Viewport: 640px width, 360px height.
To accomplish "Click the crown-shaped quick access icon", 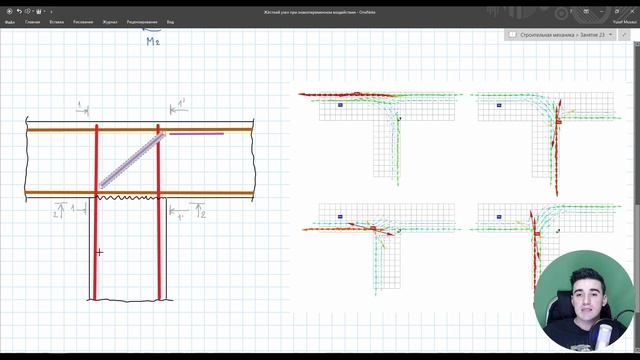I will pos(39,11).
